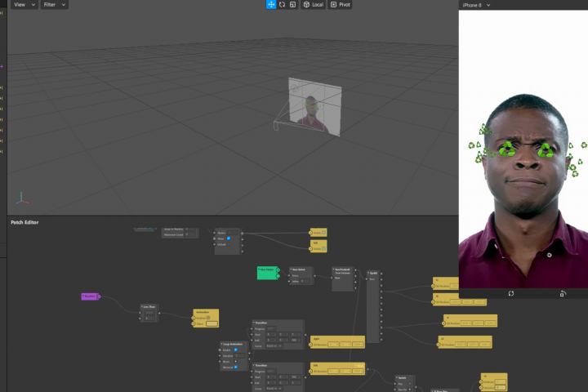Select the Move (translate) tool

click(x=271, y=5)
